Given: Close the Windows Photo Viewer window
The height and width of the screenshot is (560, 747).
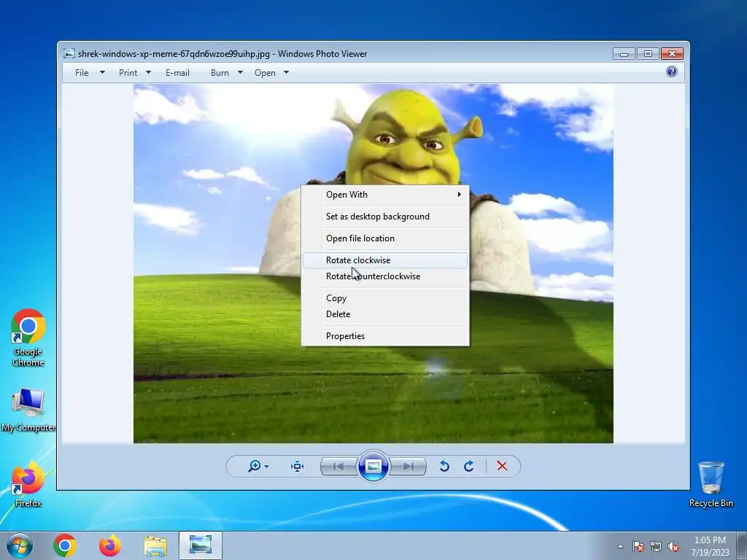Looking at the screenshot, I should 672,53.
